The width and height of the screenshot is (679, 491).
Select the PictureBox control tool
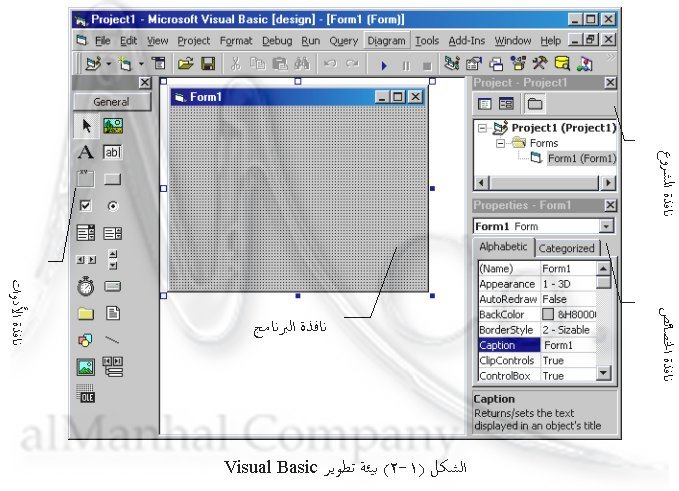point(113,126)
